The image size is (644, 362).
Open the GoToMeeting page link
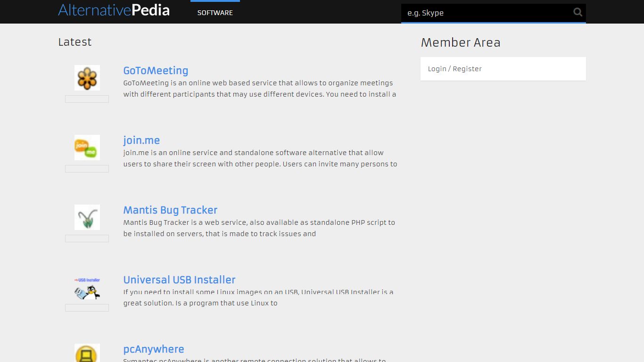click(x=156, y=70)
